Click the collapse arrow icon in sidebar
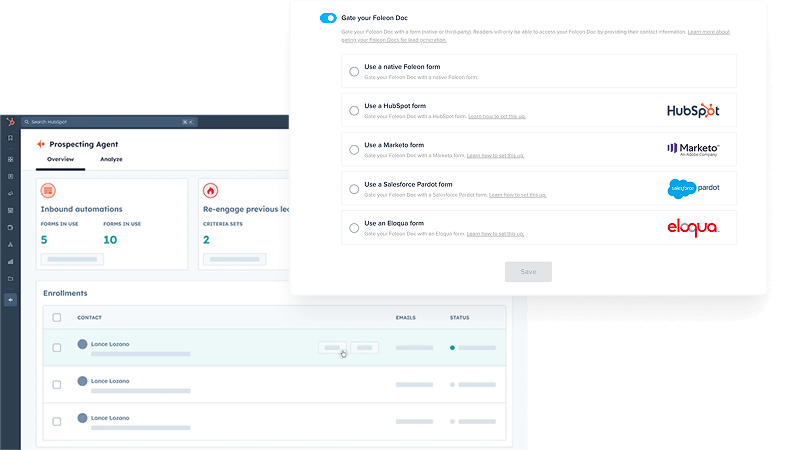790x450 pixels. (x=11, y=300)
